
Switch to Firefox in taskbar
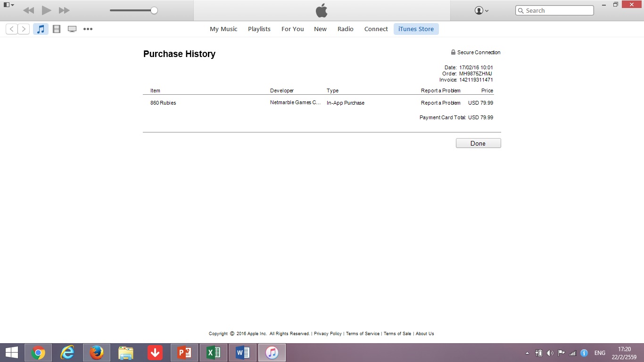pos(97,353)
